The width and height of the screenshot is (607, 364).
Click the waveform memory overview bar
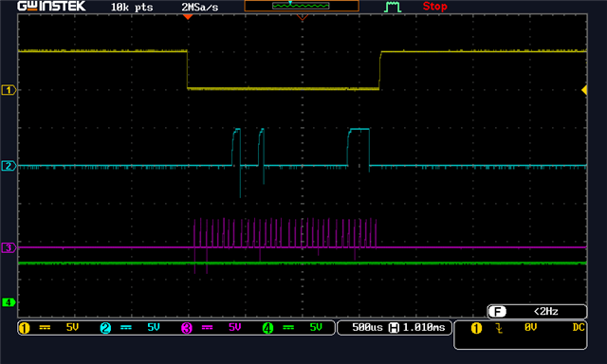(302, 6)
